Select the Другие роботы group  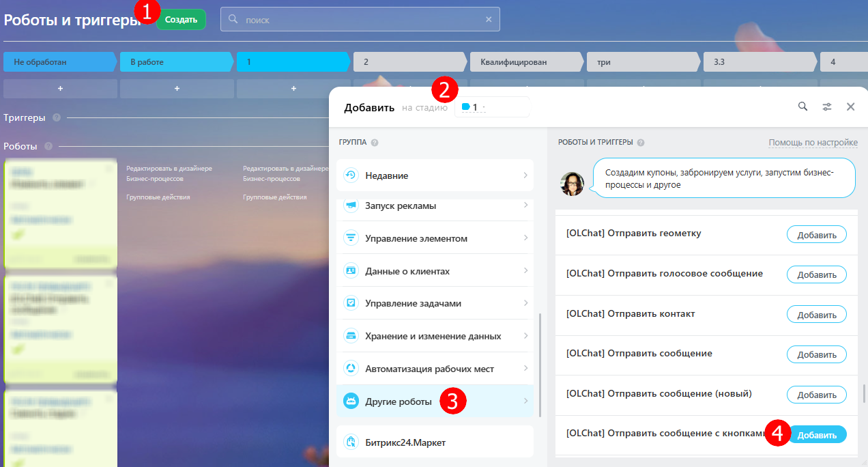click(x=435, y=401)
